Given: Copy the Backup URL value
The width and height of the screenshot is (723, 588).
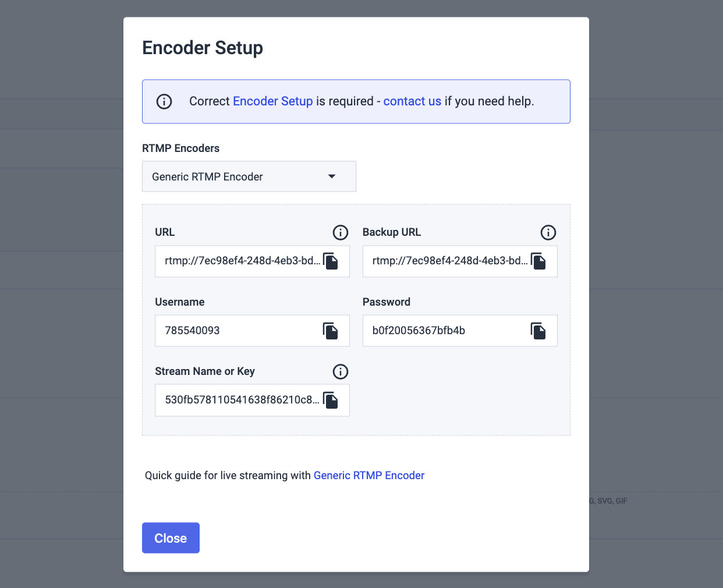Looking at the screenshot, I should [x=538, y=261].
